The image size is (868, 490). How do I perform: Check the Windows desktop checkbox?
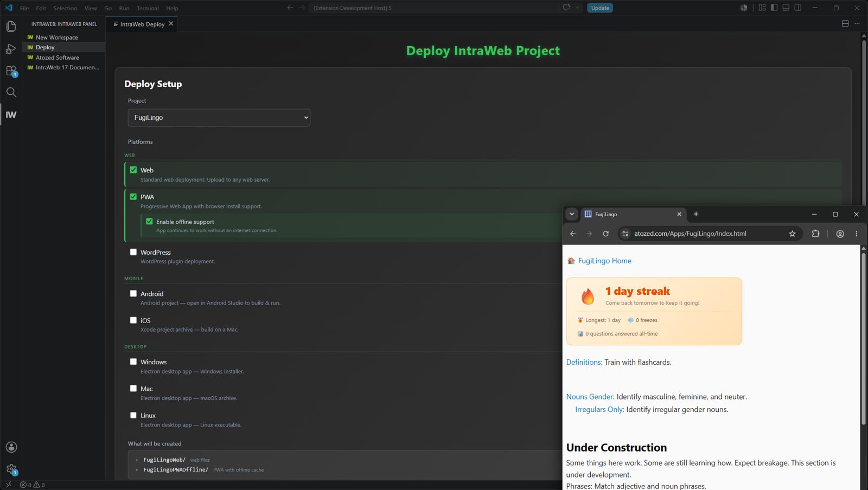point(133,362)
